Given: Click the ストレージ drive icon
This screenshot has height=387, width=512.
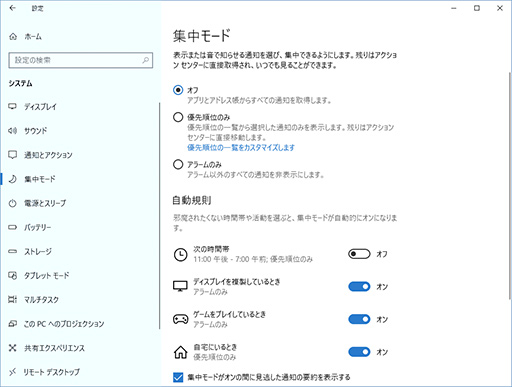Looking at the screenshot, I should pyautogui.click(x=12, y=251).
